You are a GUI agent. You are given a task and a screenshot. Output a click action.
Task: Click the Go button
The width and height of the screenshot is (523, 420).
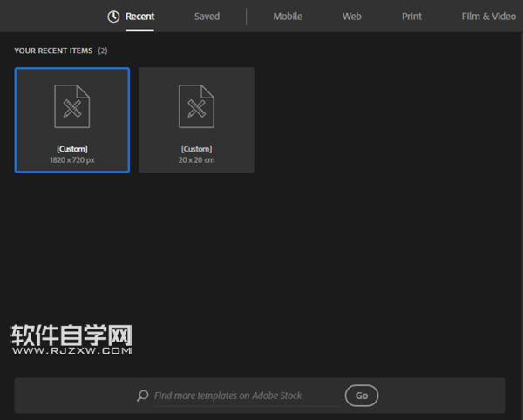tap(362, 396)
